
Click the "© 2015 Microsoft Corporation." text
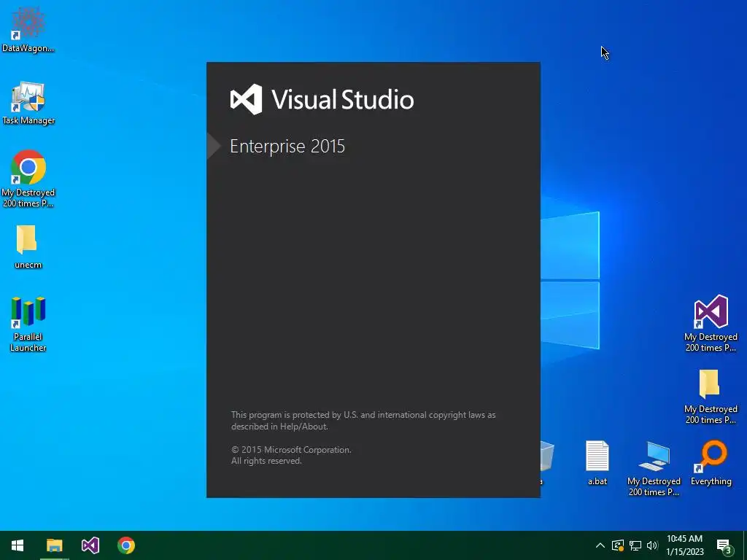[291, 449]
